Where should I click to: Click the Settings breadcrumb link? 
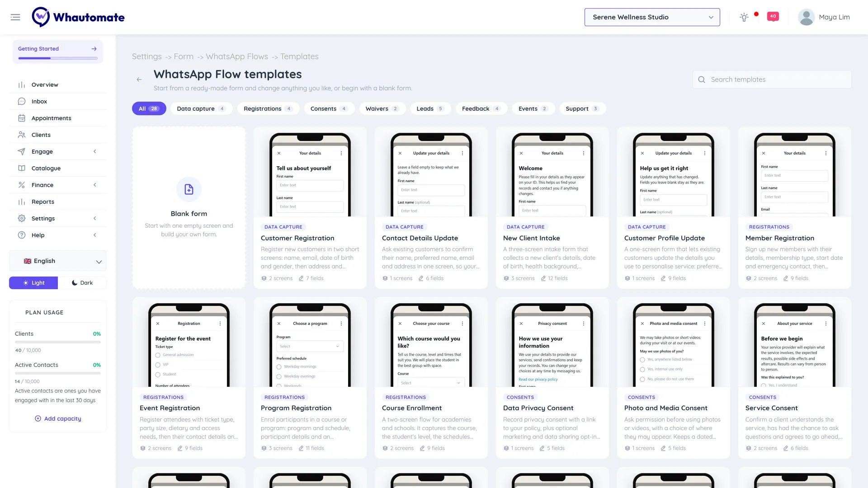pyautogui.click(x=147, y=56)
